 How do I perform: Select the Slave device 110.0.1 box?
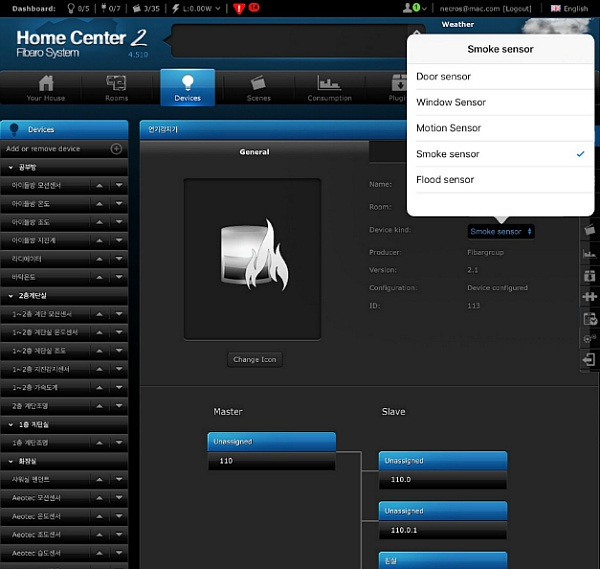443,520
